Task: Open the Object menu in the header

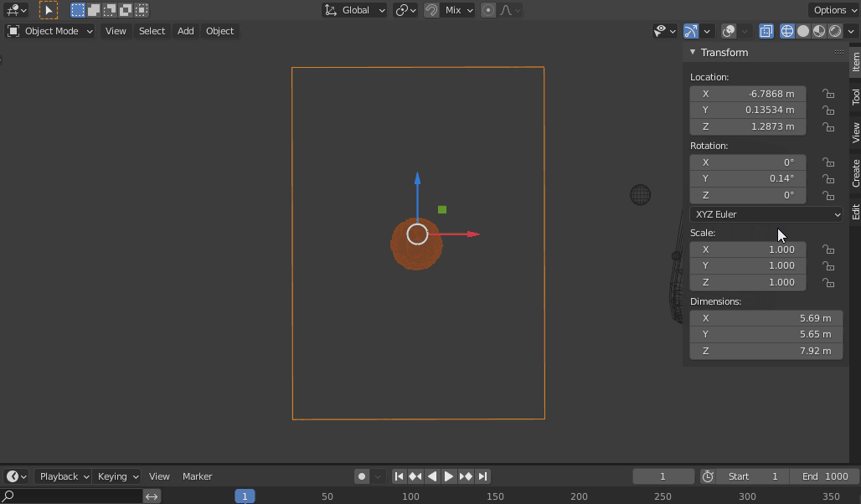Action: click(x=219, y=31)
